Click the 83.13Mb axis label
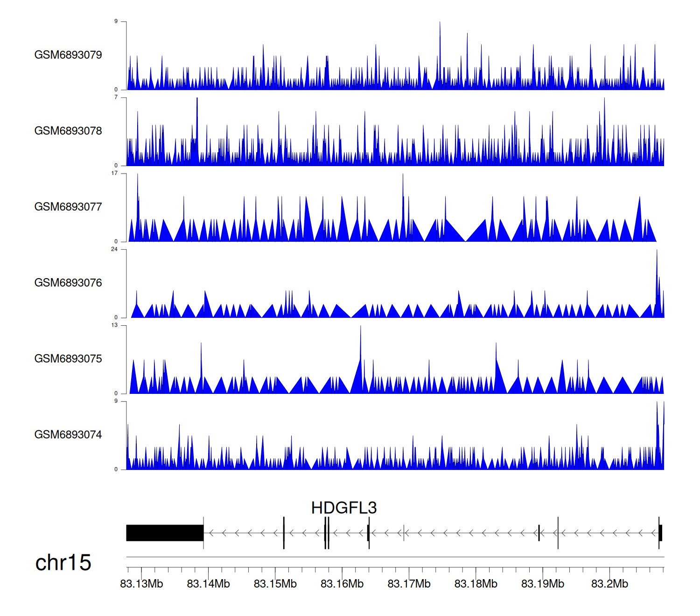 tap(141, 584)
